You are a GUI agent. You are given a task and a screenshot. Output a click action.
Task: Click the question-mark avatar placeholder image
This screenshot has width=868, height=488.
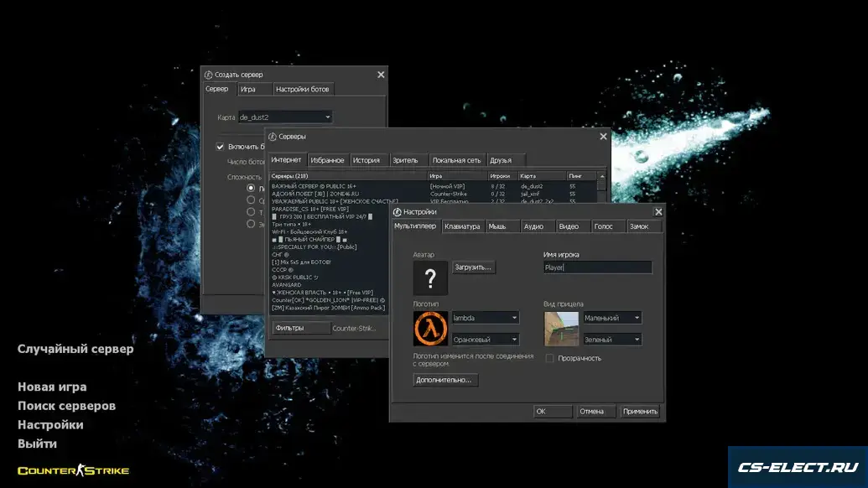(430, 278)
